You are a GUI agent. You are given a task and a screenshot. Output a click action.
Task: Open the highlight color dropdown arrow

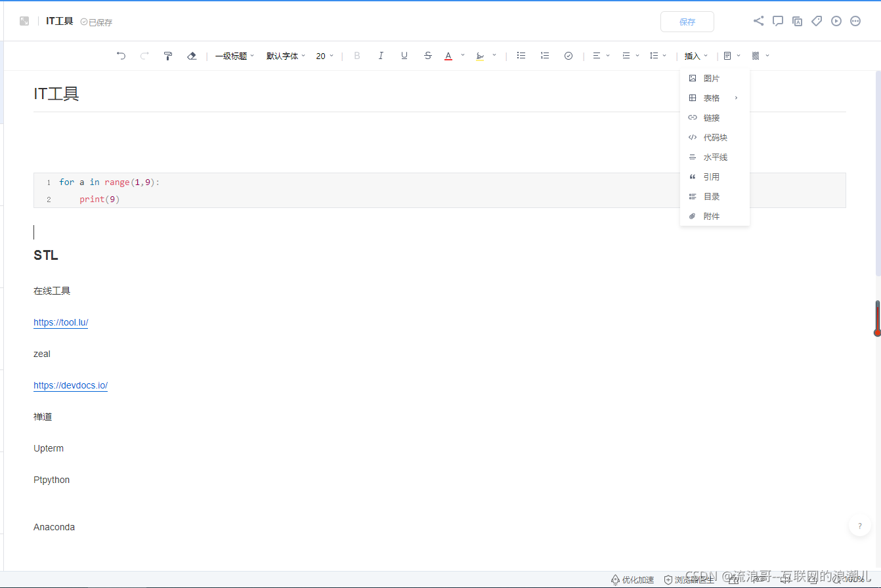click(494, 55)
